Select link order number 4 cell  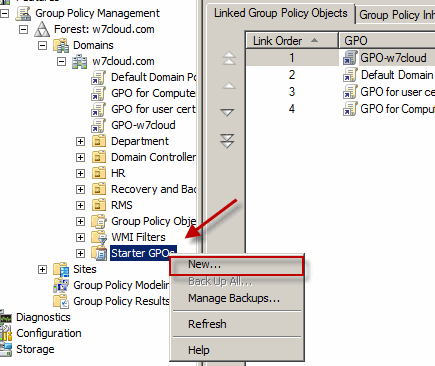point(292,109)
